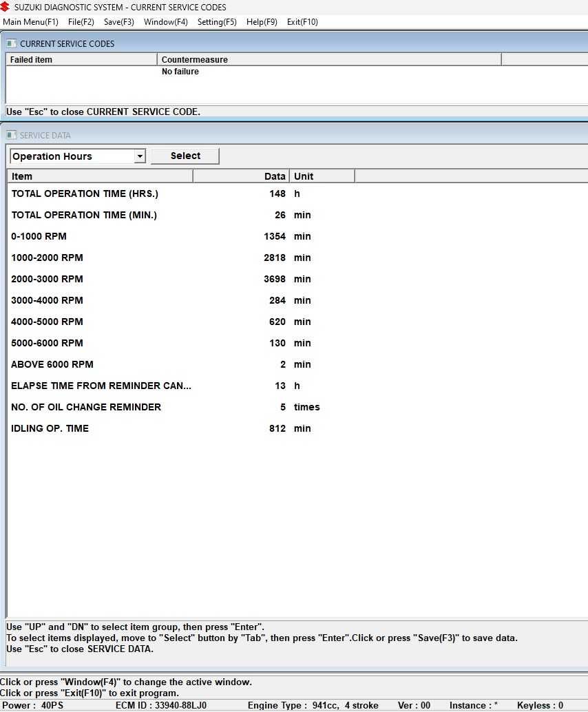This screenshot has width=588, height=712.
Task: Click the 3698 data value
Action: click(x=274, y=280)
